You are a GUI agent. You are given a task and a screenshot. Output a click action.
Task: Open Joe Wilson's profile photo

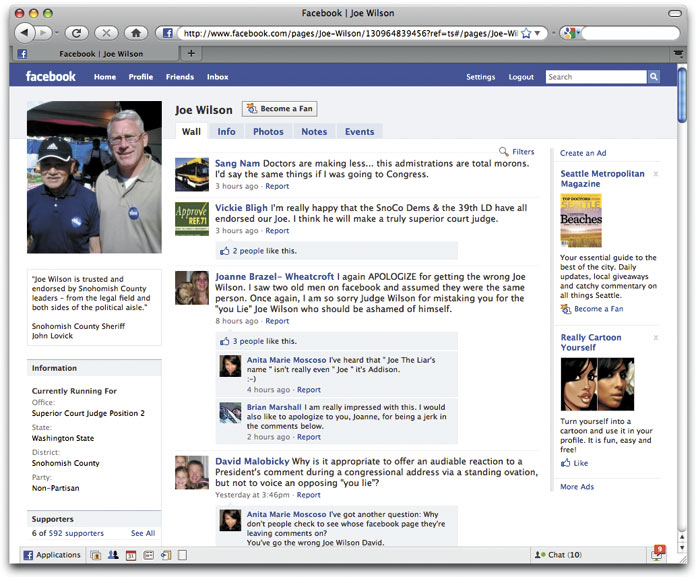[94, 177]
